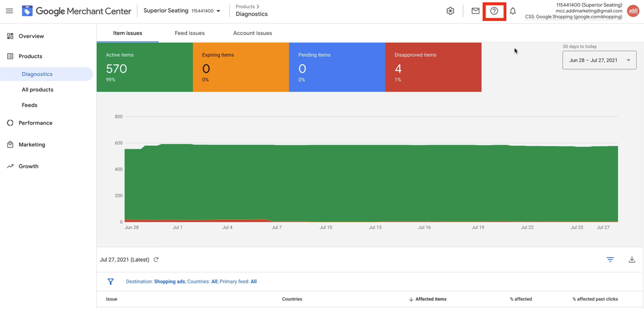Image resolution: width=644 pixels, height=309 pixels.
Task: Open the help question mark icon
Action: (494, 11)
